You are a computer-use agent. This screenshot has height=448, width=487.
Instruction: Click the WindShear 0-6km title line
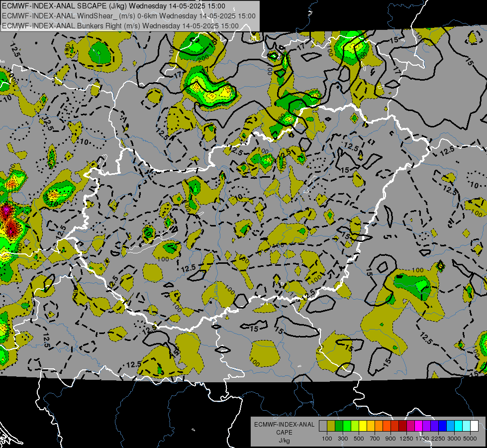(x=128, y=16)
